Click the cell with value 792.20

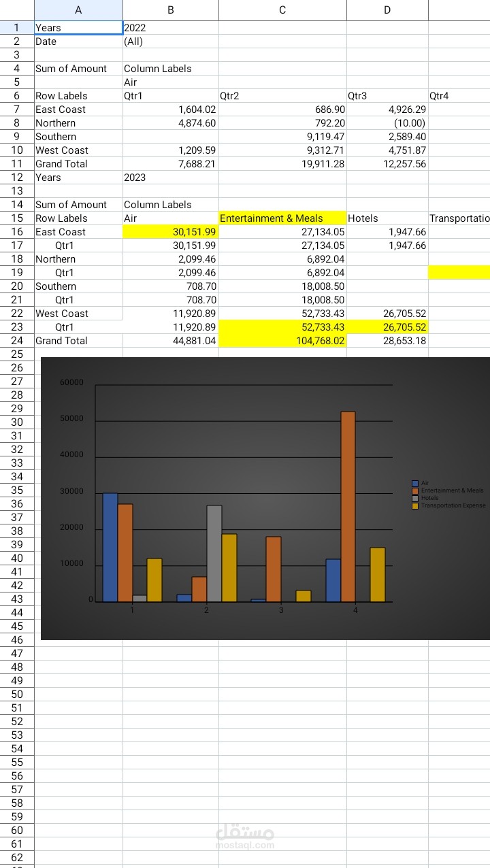pyautogui.click(x=282, y=123)
